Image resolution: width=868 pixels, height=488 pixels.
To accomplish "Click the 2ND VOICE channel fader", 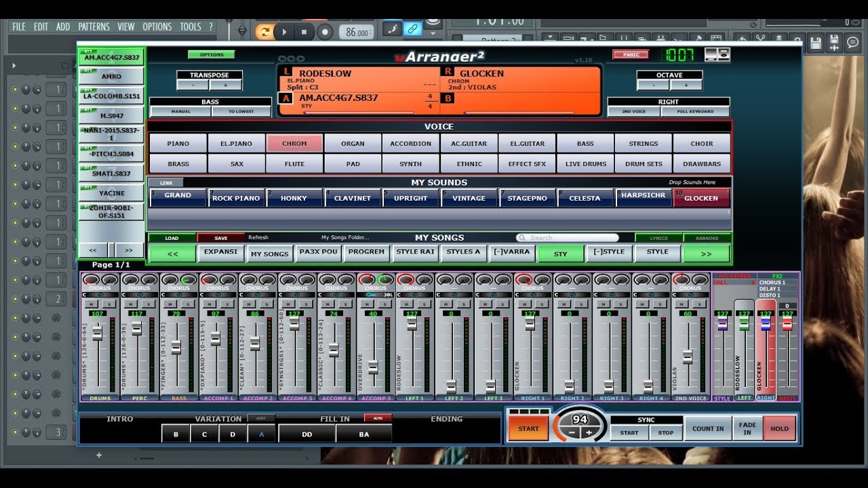I will (687, 357).
